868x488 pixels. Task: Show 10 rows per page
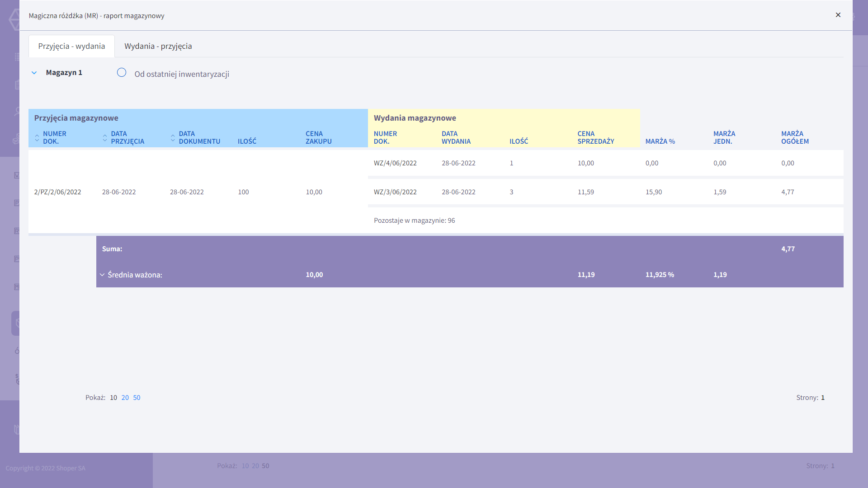click(x=113, y=398)
